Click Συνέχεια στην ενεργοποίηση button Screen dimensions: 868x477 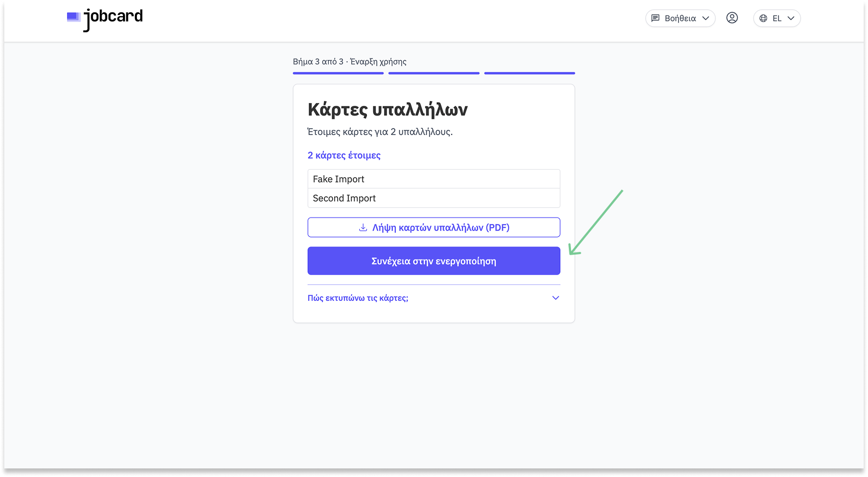434,261
